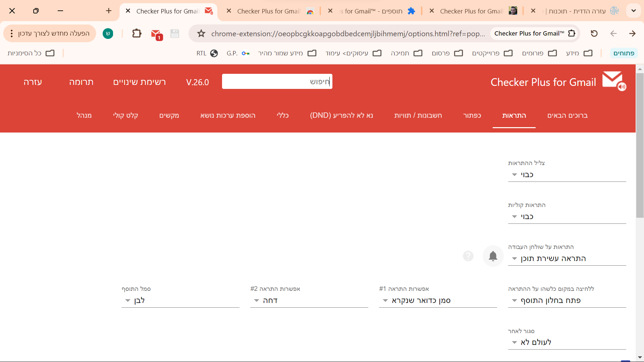Expand the צליל ההתראות sound dropdown
This screenshot has width=644, height=362.
567,174
